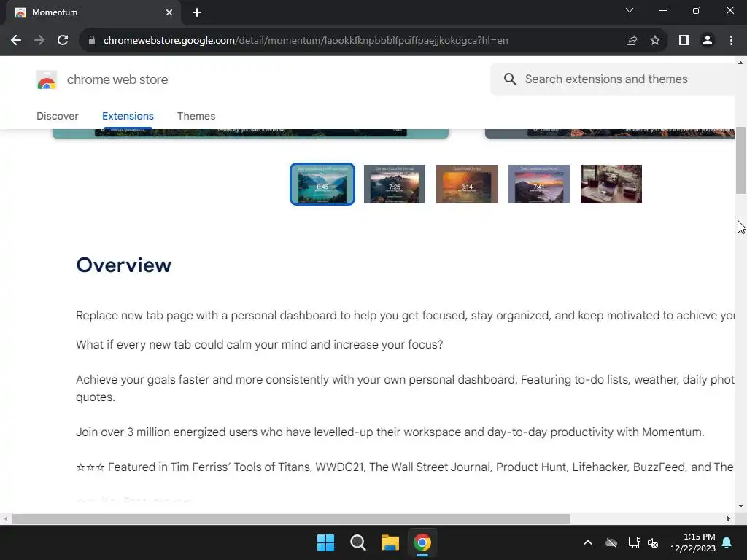Click the scroll up arrow
This screenshot has height=560, width=747.
coord(740,63)
